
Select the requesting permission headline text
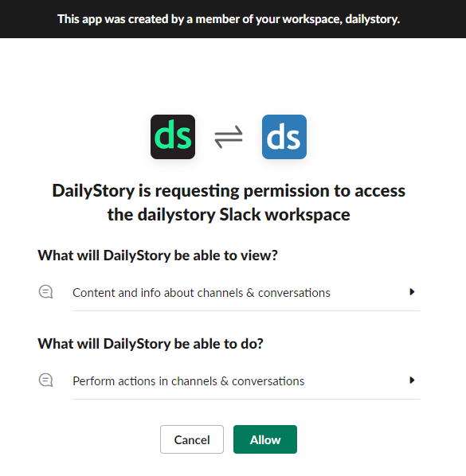[x=229, y=202]
